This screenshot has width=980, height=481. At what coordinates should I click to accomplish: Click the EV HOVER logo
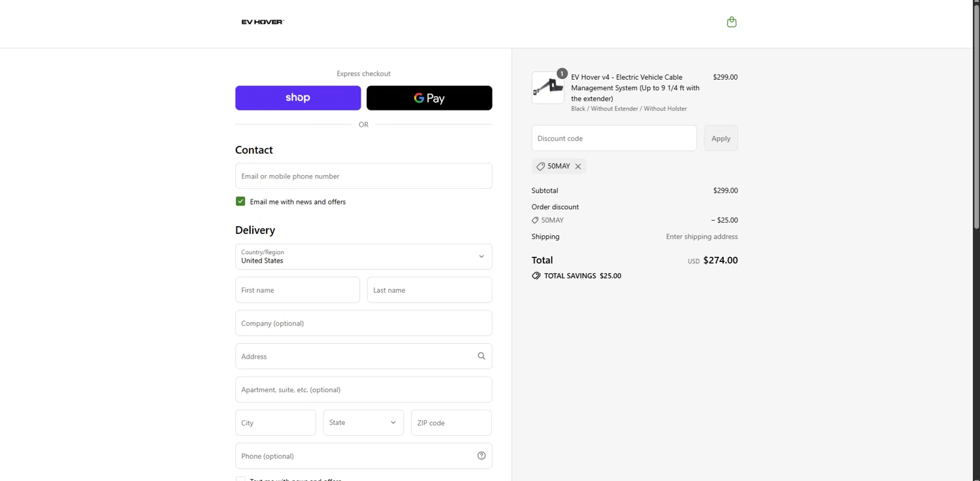tap(263, 22)
